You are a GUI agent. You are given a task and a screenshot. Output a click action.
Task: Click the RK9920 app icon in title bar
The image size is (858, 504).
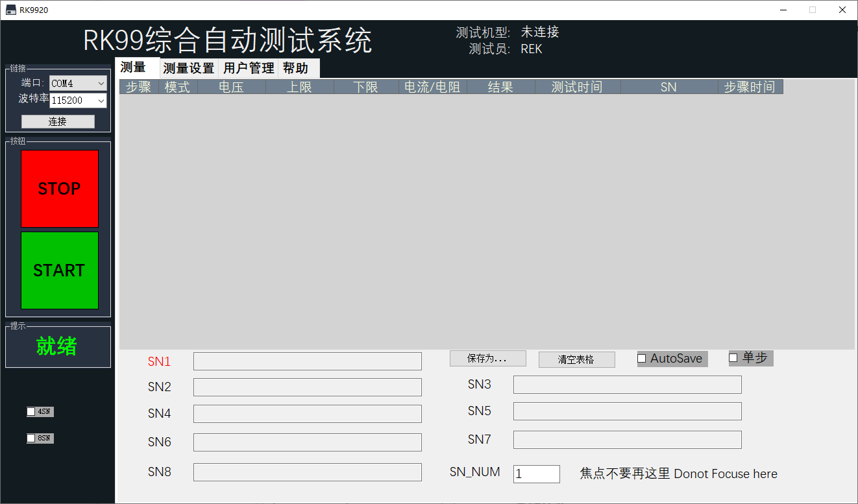(11, 10)
